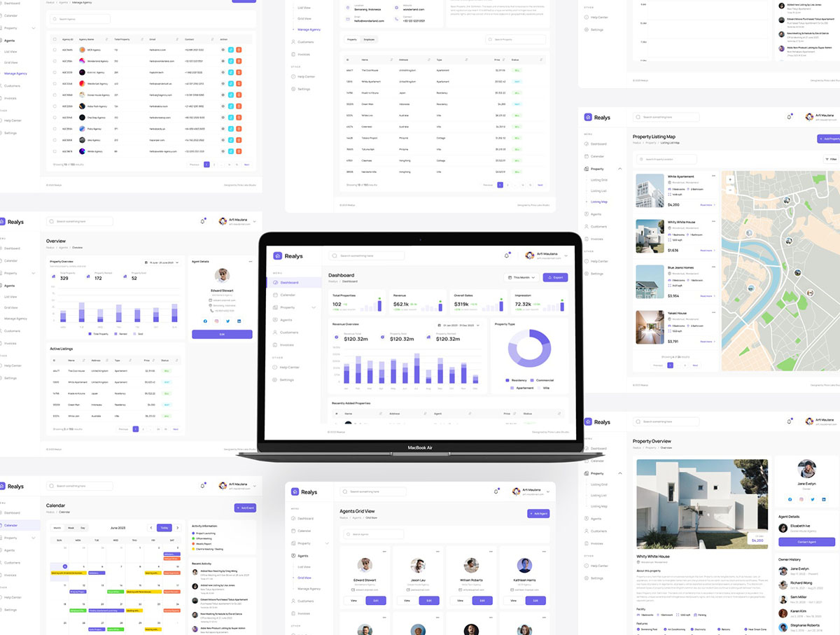Click the eye icon in the One Step Agency row
The height and width of the screenshot is (635, 840).
(x=222, y=117)
